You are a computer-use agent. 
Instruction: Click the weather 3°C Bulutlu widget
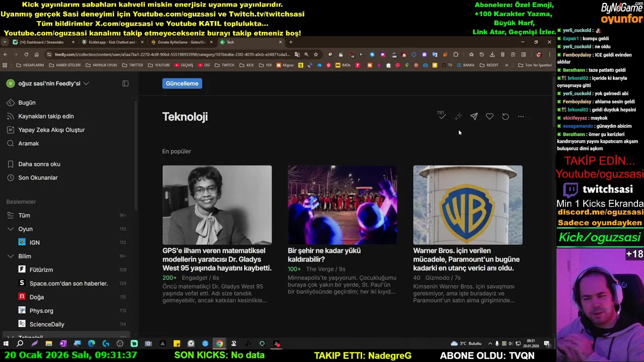[x=466, y=344]
